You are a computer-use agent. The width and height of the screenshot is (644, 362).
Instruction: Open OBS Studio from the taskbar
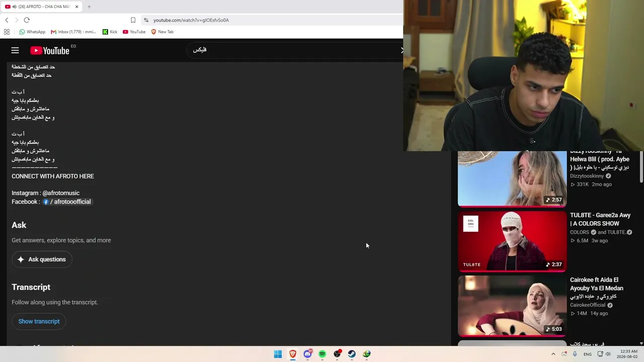point(337,354)
